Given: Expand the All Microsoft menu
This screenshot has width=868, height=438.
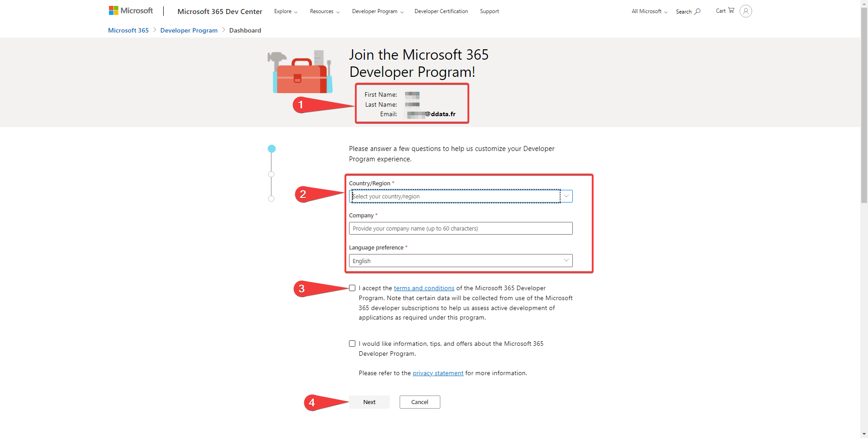Looking at the screenshot, I should coord(650,11).
